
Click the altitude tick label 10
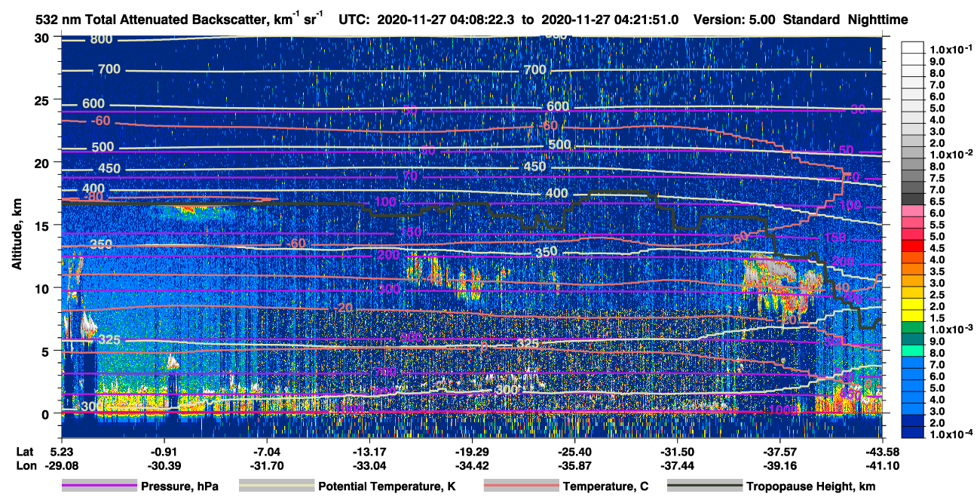pos(43,287)
